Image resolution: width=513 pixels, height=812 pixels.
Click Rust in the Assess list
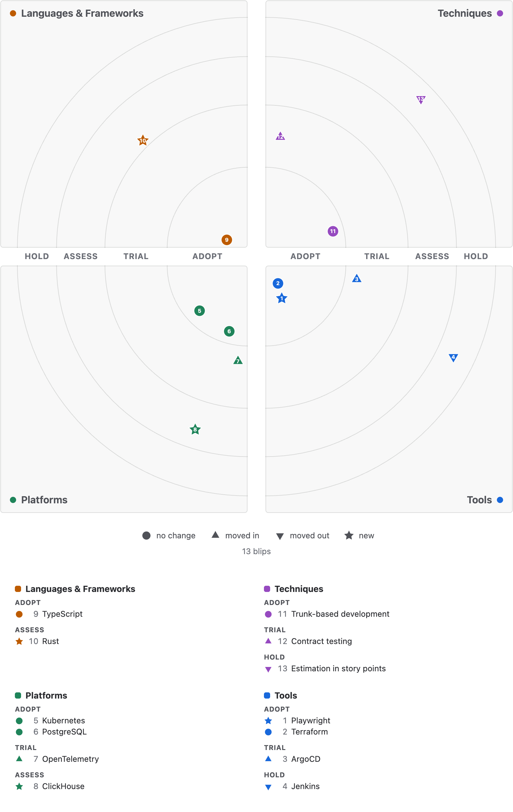[50, 641]
